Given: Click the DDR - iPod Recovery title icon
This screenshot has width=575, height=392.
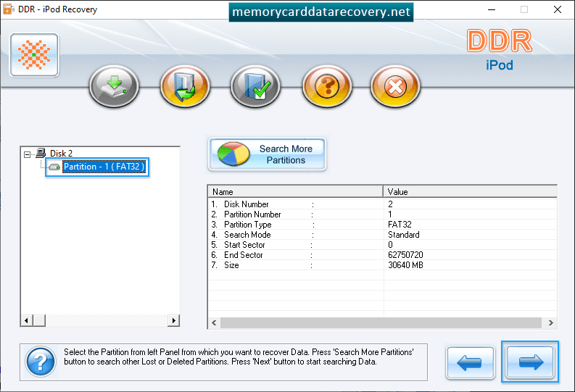Looking at the screenshot, I should pyautogui.click(x=9, y=9).
